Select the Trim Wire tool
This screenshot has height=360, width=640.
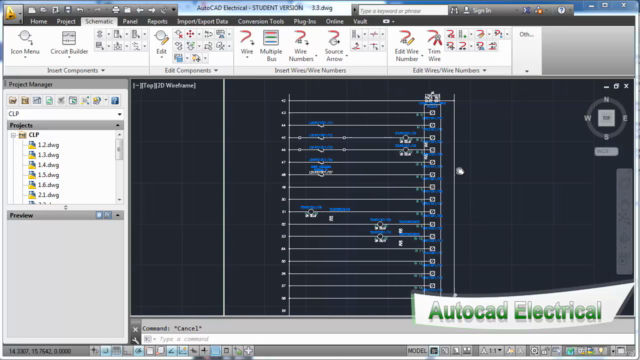[x=434, y=46]
